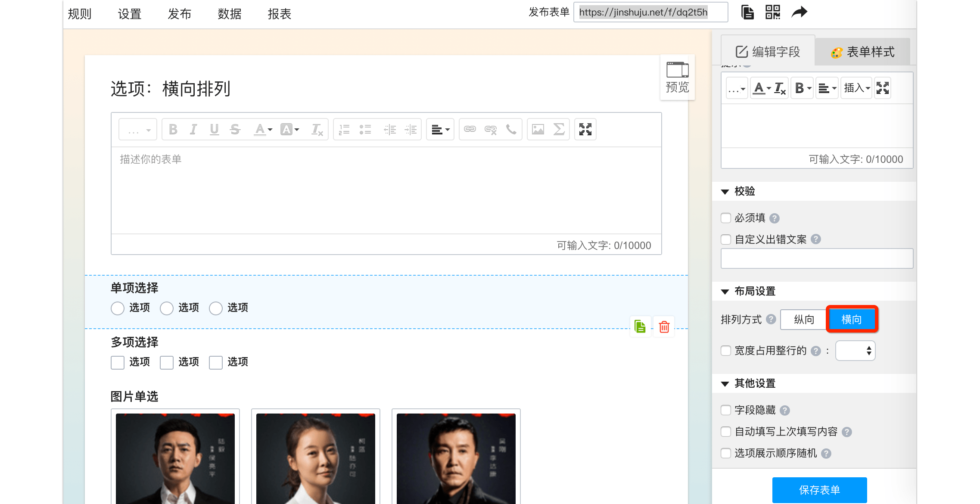Open the width percentage dropdown

tap(855, 351)
